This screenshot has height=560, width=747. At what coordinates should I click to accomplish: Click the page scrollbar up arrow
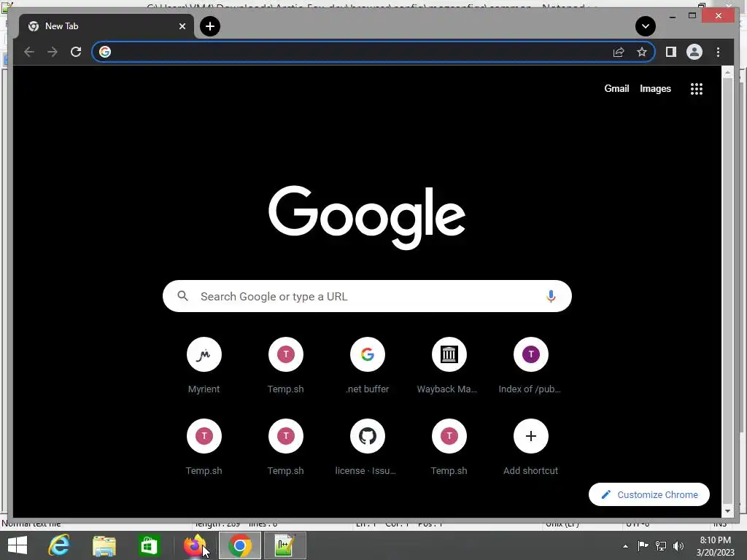(727, 72)
